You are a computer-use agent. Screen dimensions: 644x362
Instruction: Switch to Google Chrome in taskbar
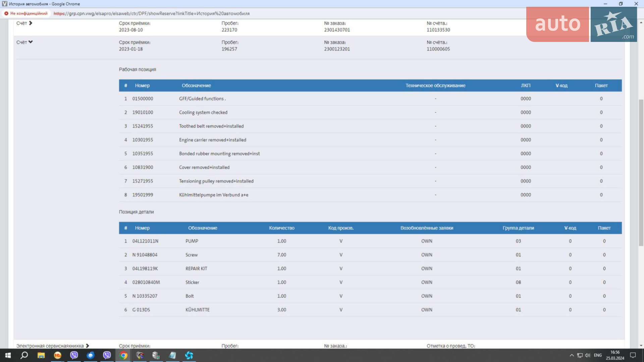(x=123, y=355)
